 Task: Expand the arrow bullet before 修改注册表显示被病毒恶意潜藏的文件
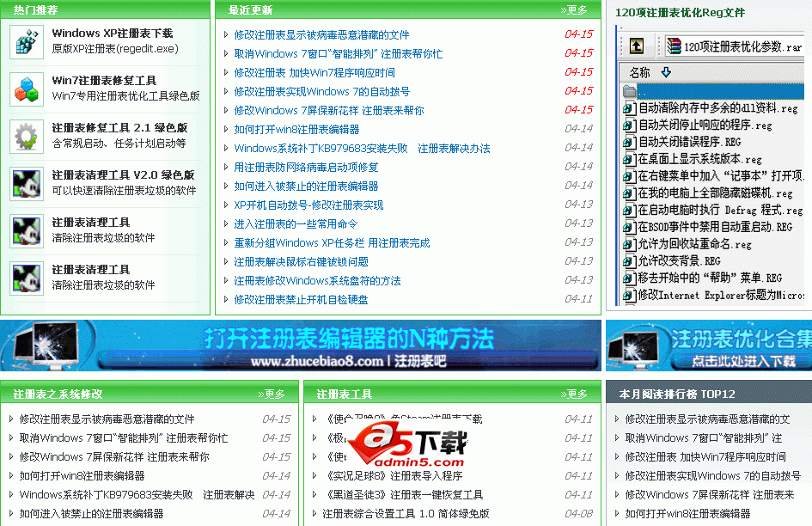click(x=226, y=36)
